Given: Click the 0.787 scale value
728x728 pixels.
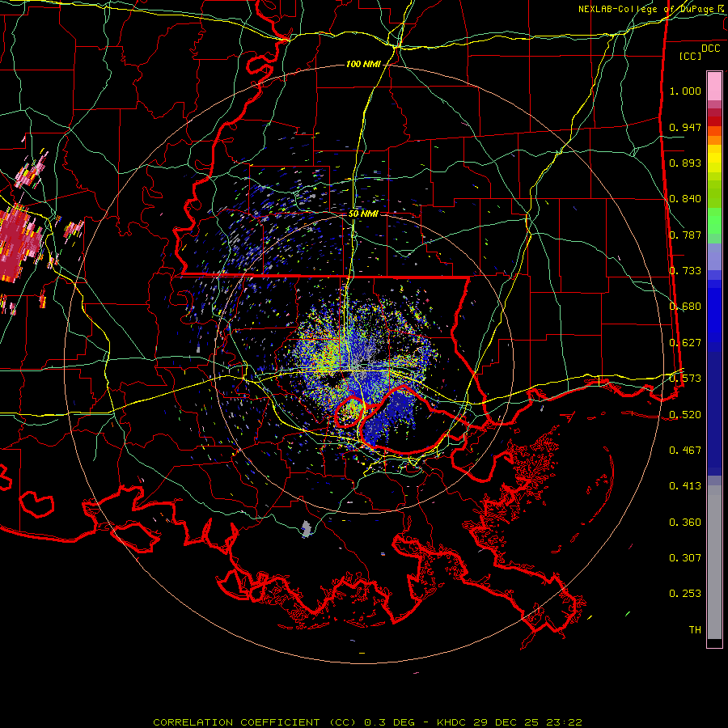Looking at the screenshot, I should coord(685,235).
